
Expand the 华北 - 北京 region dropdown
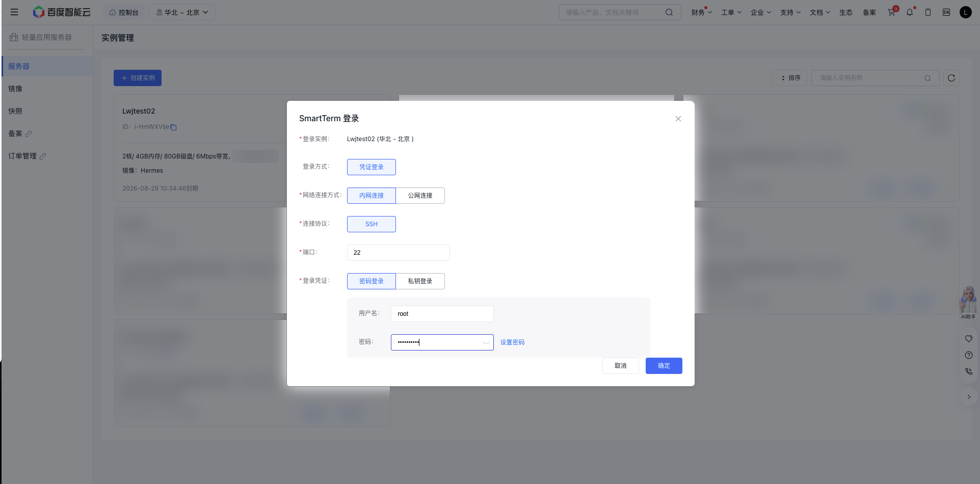(x=182, y=12)
